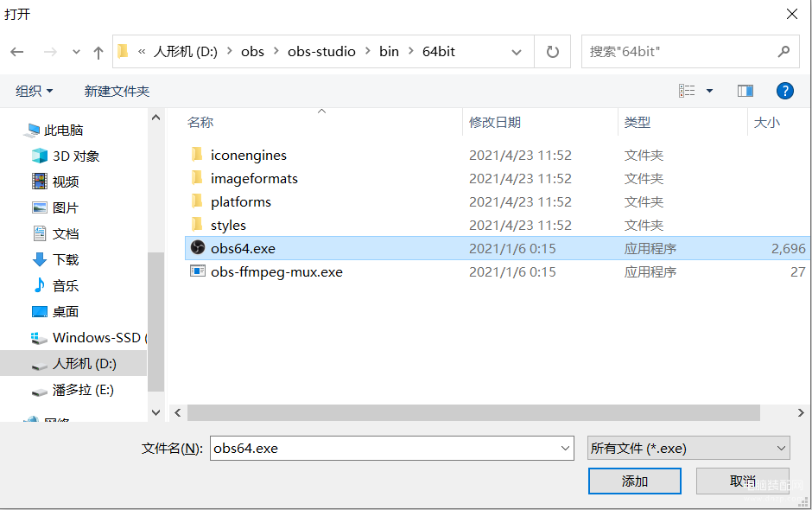This screenshot has height=510, width=812.
Task: Select 潘多拉 (E:) drive in sidebar
Action: click(x=83, y=389)
